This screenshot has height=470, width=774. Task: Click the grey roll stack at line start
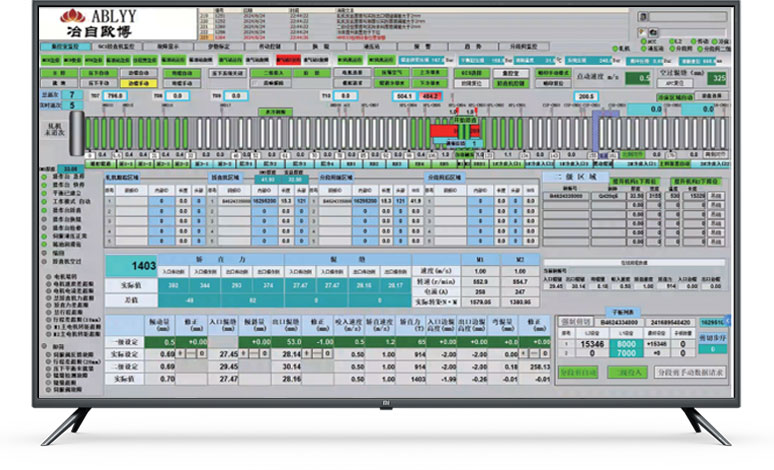(73, 132)
